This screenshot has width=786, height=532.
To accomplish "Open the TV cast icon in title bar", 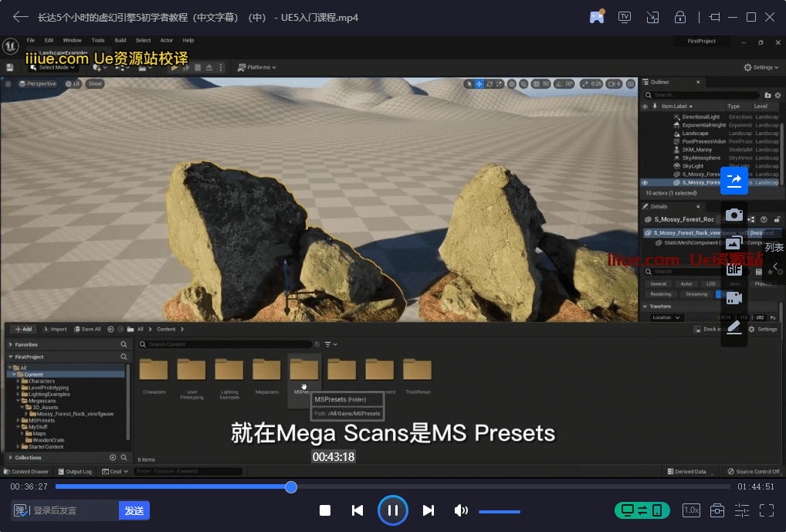I will tap(625, 17).
